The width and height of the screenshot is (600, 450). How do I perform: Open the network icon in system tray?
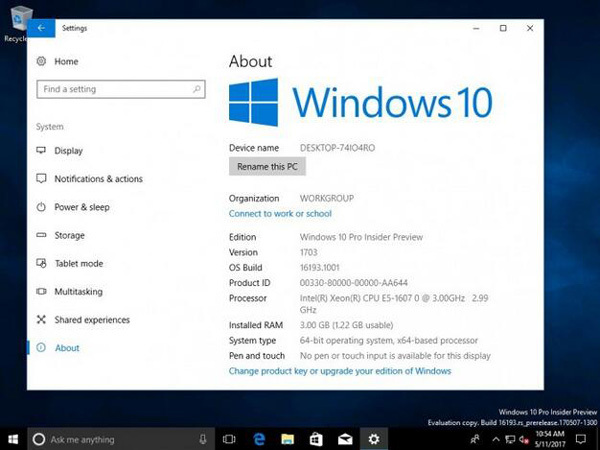click(x=510, y=439)
